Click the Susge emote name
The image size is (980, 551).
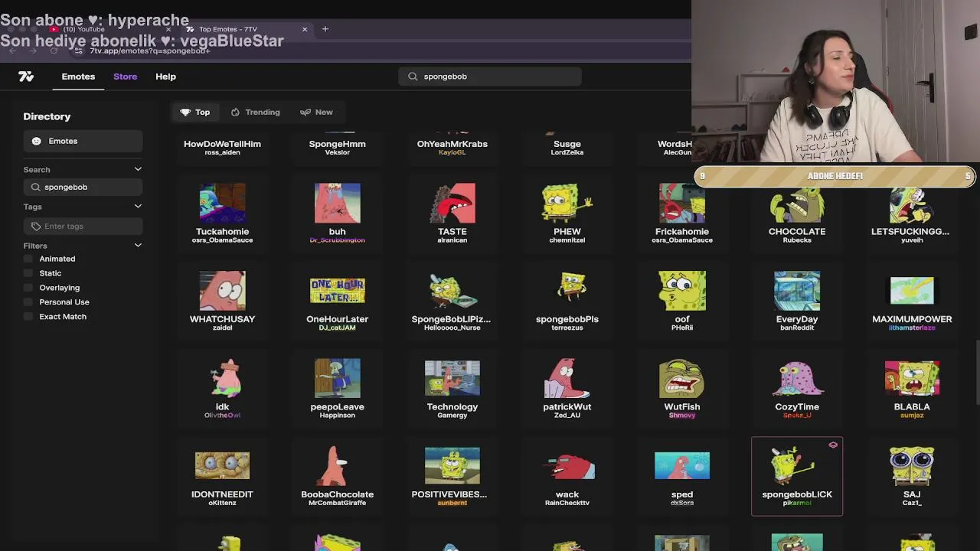567,144
